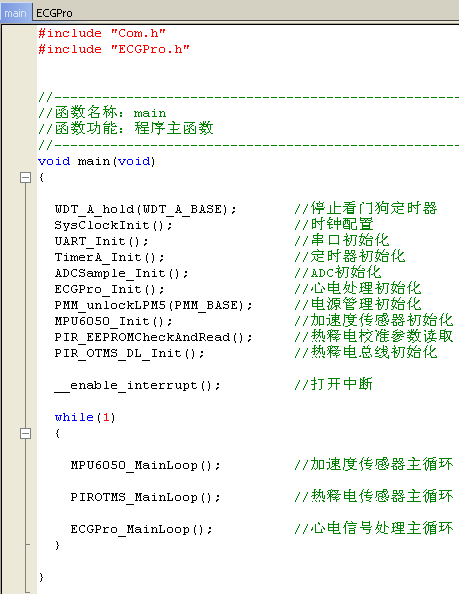Click the comment 加速度传感器初始化
459x594 pixels.
pyautogui.click(x=374, y=320)
